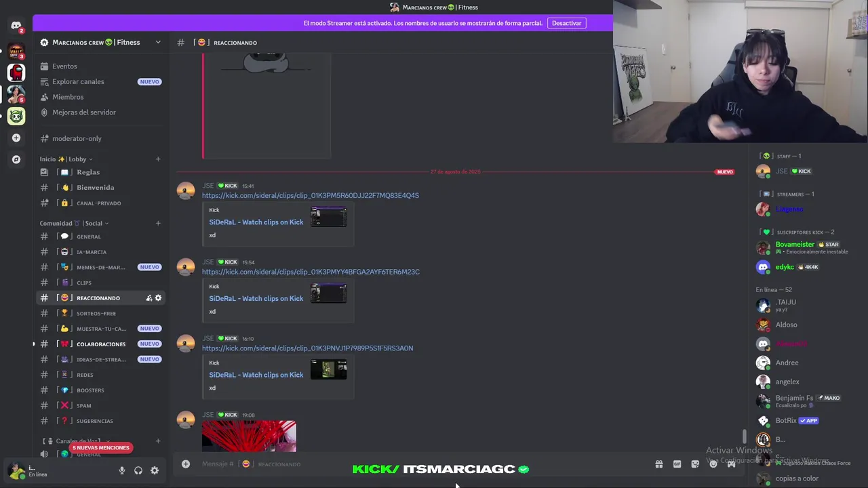Open clip thumbnail in the 15:54 embed
Screen dimensions: 868x488
click(329, 293)
